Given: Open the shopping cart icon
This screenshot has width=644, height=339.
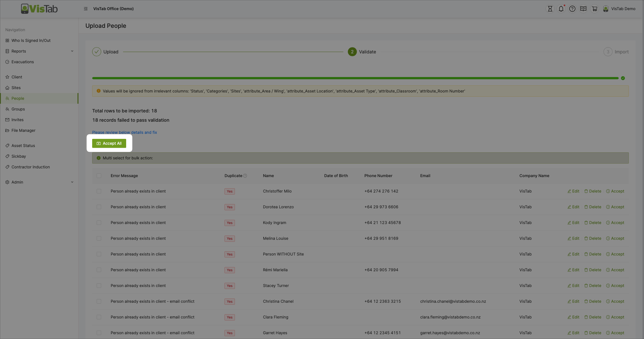Looking at the screenshot, I should pyautogui.click(x=595, y=9).
